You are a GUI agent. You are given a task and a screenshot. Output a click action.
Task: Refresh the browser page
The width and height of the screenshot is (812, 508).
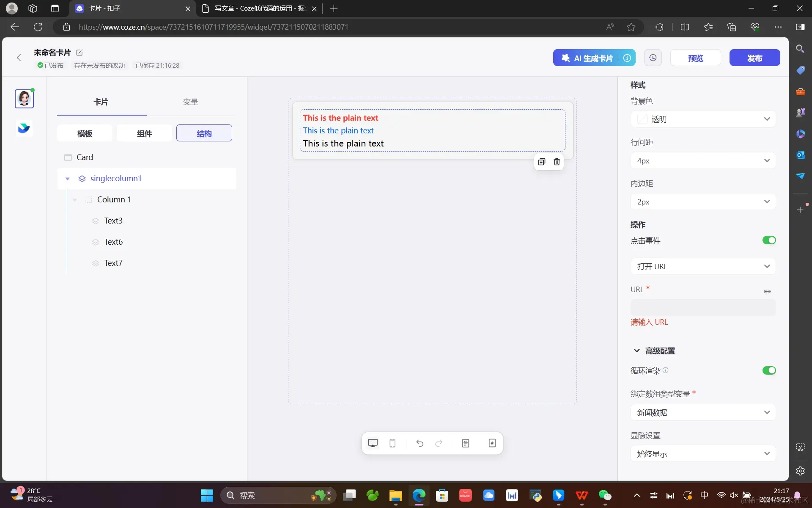(x=38, y=27)
